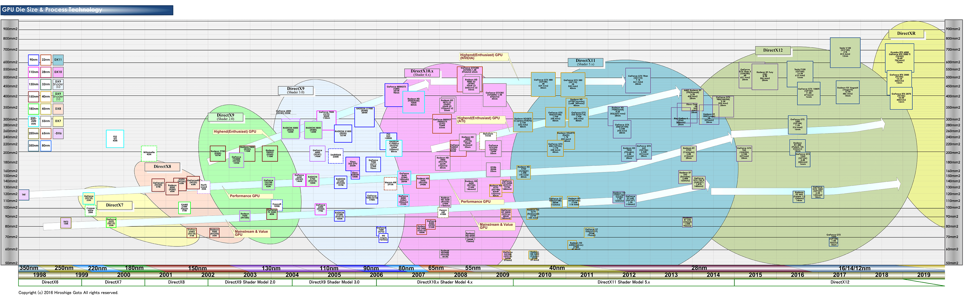The width and height of the screenshot is (980, 300).
Task: Click the Radeon HD 2900 (R600) box
Action: (x=414, y=102)
